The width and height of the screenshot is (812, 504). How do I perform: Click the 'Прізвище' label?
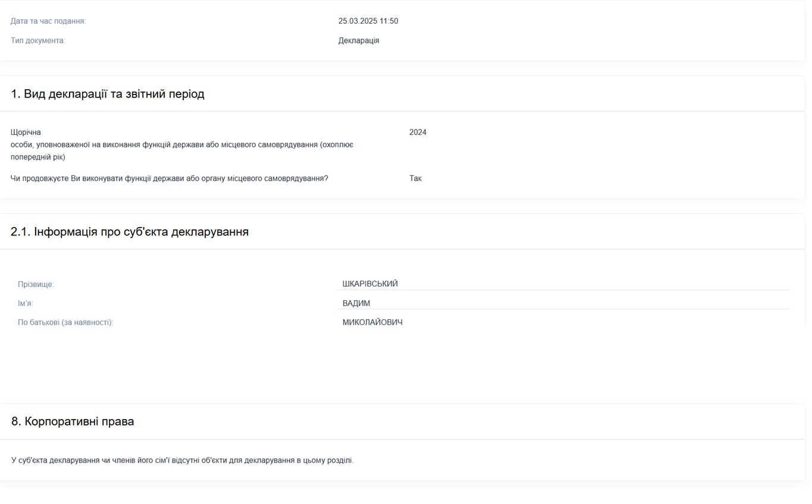36,285
